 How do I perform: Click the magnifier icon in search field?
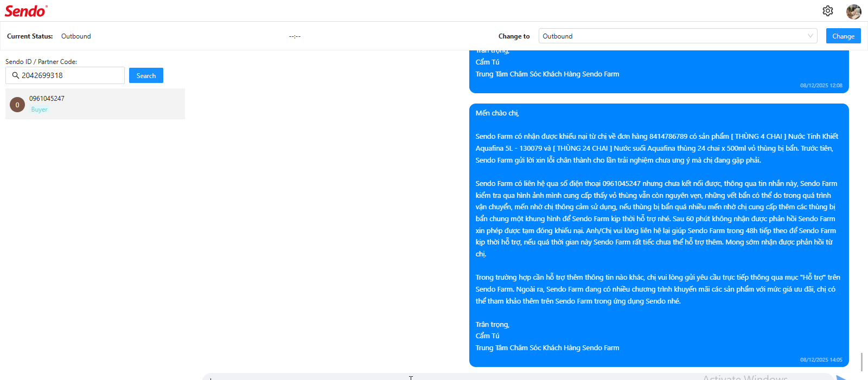point(16,75)
